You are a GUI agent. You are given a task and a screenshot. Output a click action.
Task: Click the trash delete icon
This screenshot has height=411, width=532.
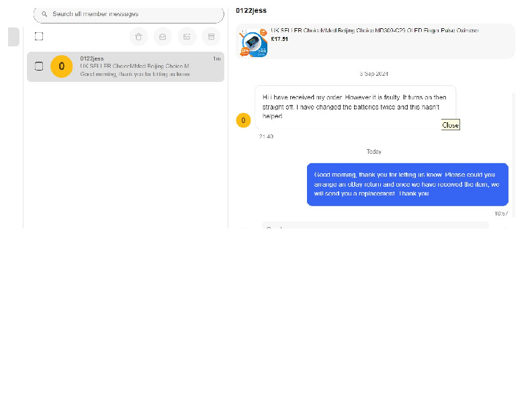(x=138, y=36)
